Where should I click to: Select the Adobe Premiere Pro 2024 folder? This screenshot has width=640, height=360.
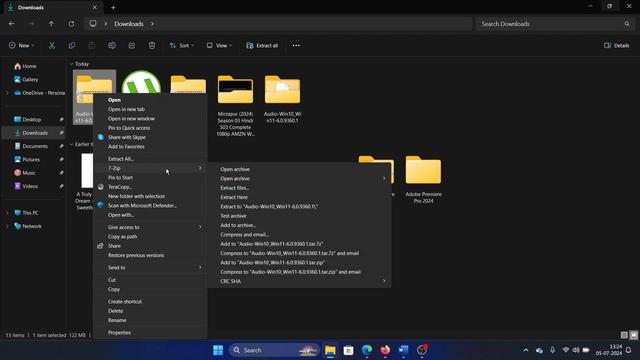pos(423,179)
